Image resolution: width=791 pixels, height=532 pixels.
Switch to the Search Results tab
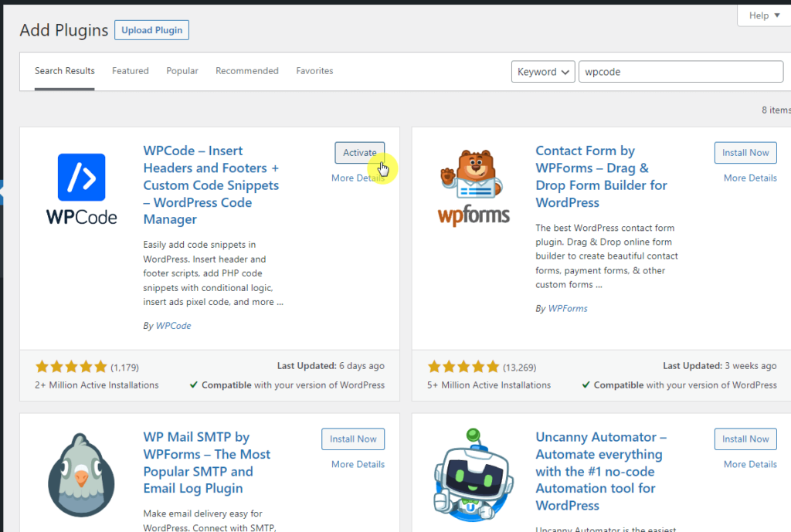click(x=65, y=71)
